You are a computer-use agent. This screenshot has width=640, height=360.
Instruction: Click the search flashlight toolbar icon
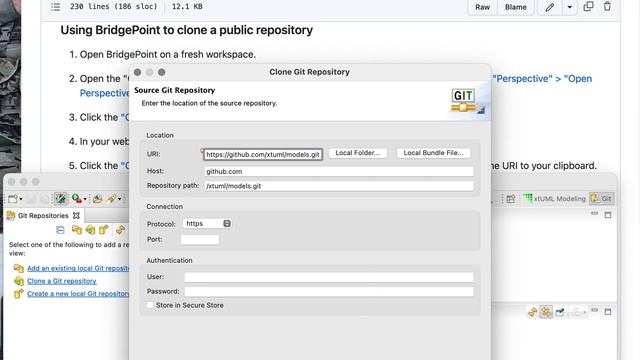(111, 199)
